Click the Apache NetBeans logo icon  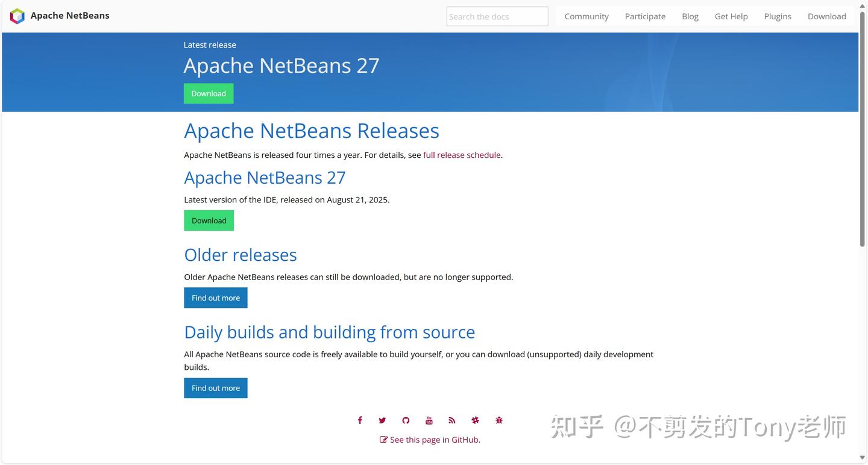[x=17, y=16]
